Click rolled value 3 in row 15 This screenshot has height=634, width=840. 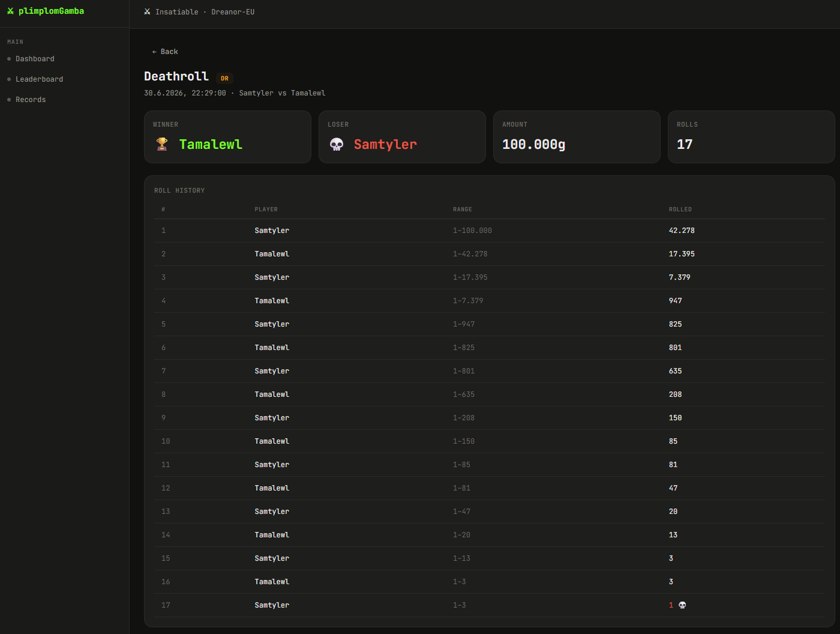click(671, 558)
